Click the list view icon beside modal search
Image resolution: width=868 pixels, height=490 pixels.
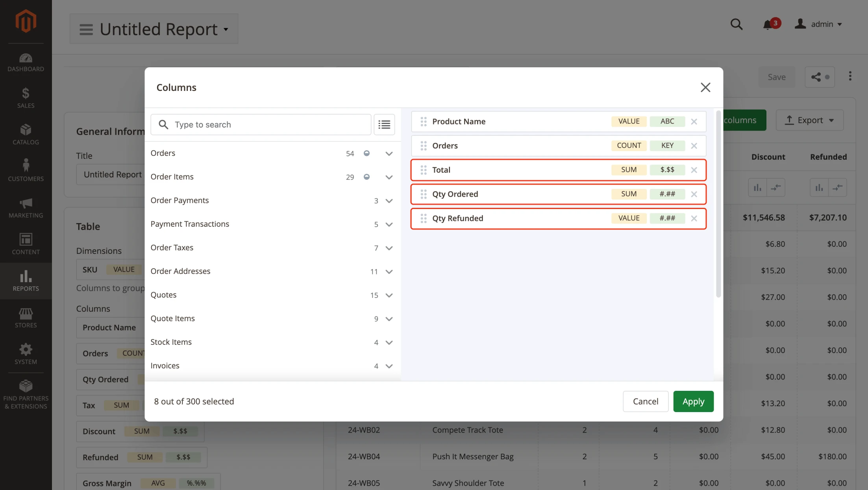(384, 124)
